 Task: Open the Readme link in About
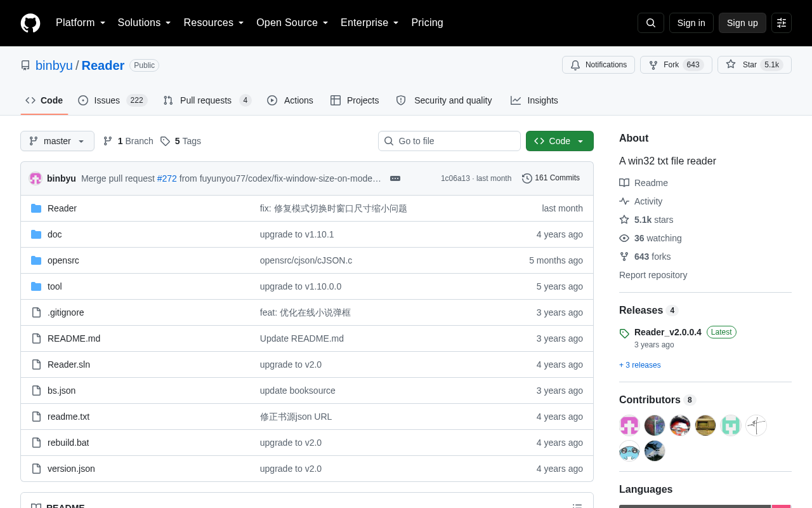pyautogui.click(x=644, y=183)
